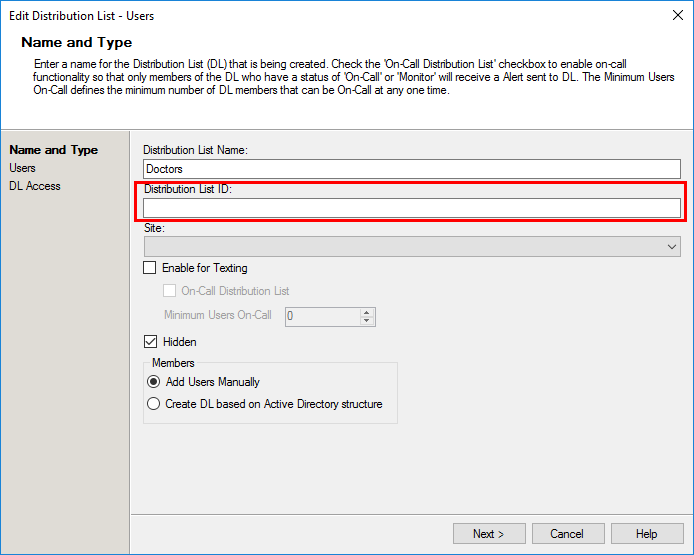694x555 pixels.
Task: Click the Next > button
Action: (489, 534)
